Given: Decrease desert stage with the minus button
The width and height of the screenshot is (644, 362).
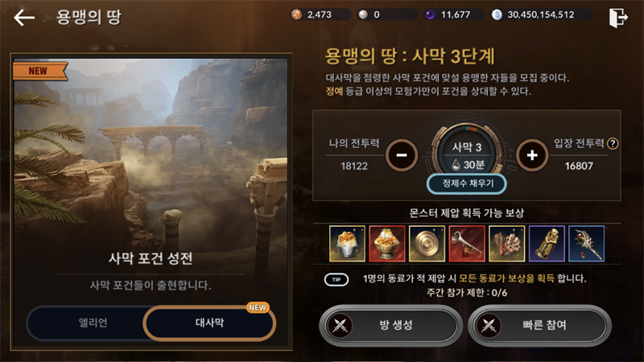Looking at the screenshot, I should (402, 155).
